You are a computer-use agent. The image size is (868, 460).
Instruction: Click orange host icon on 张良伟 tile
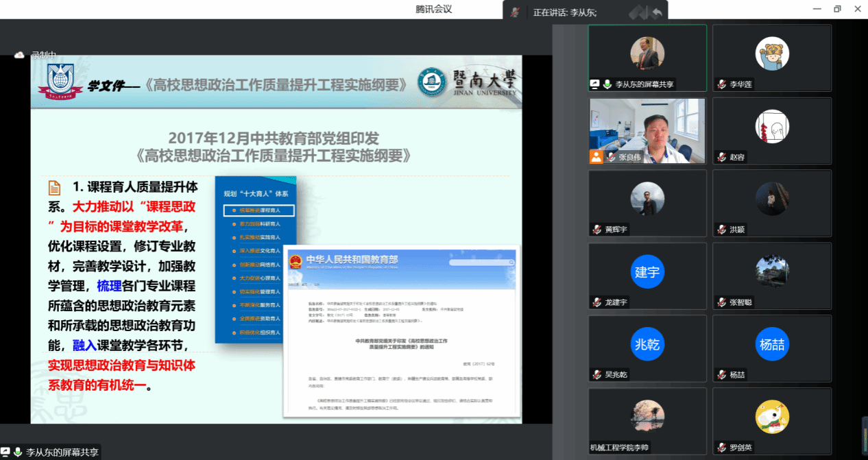click(x=596, y=156)
